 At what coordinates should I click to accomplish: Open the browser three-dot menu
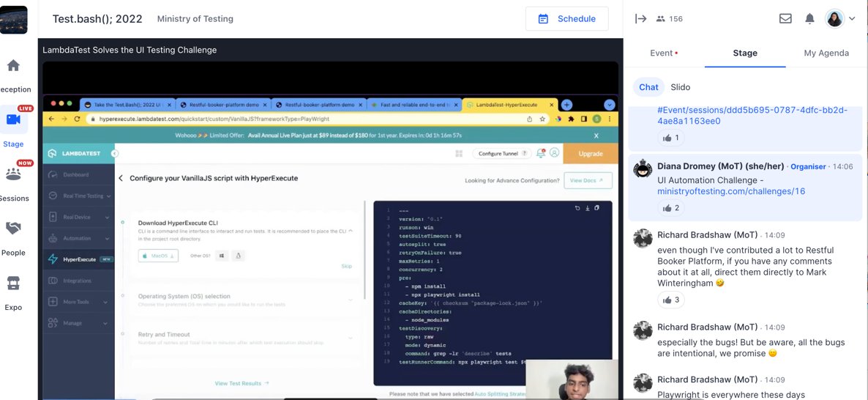[610, 119]
